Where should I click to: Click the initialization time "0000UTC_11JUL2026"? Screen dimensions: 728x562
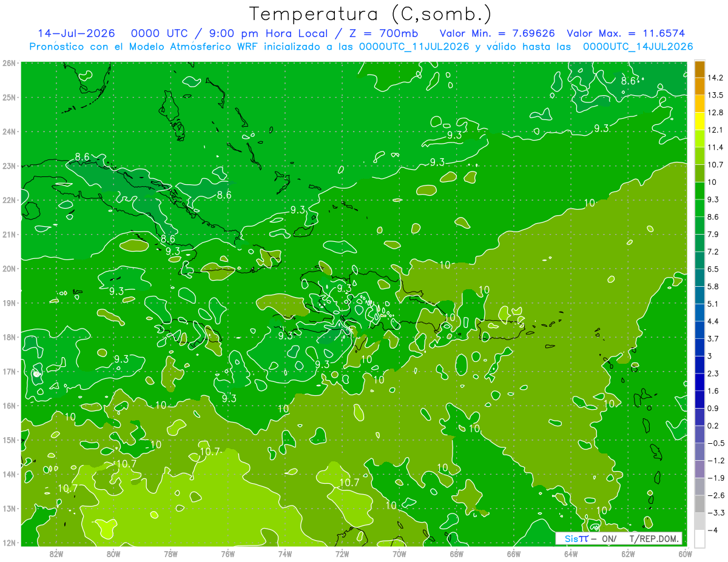[x=414, y=46]
